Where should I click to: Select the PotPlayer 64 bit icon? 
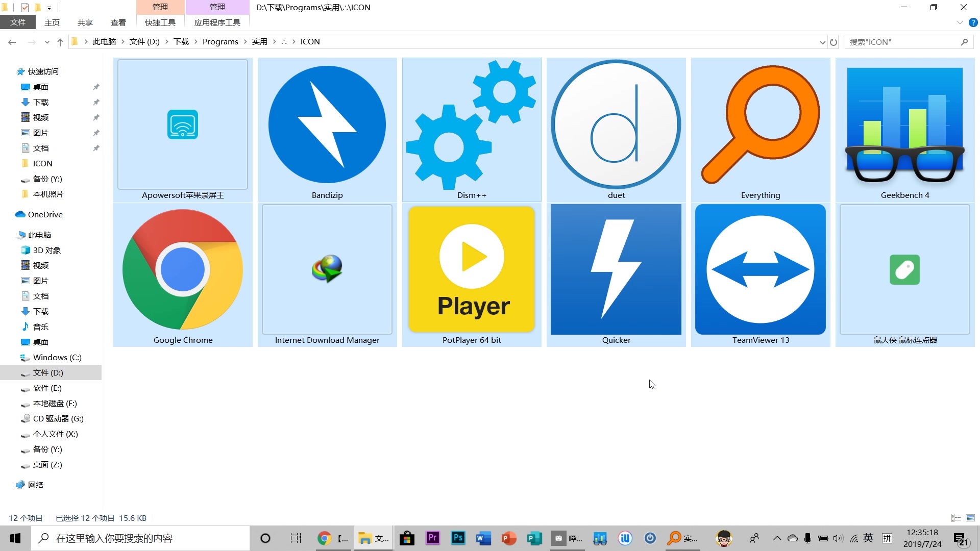click(472, 274)
